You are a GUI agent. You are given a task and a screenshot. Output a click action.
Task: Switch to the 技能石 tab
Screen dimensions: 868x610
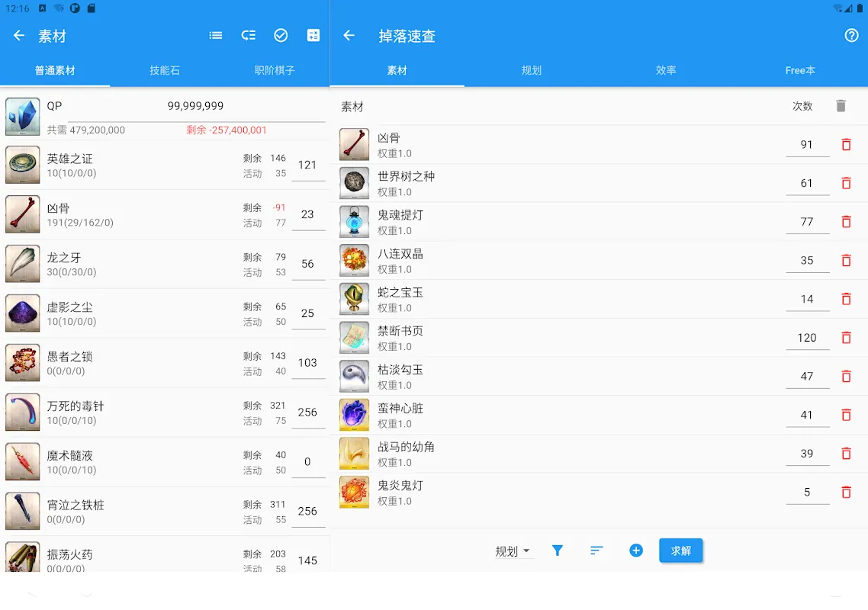tap(165, 70)
